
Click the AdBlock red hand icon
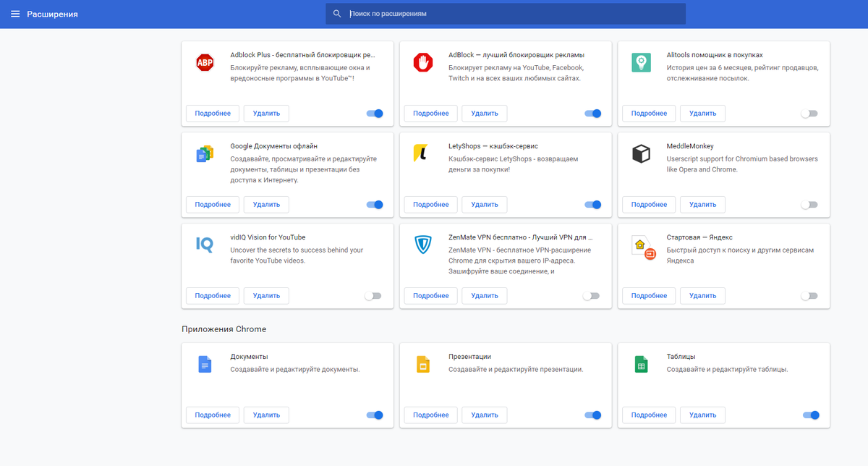pos(422,62)
